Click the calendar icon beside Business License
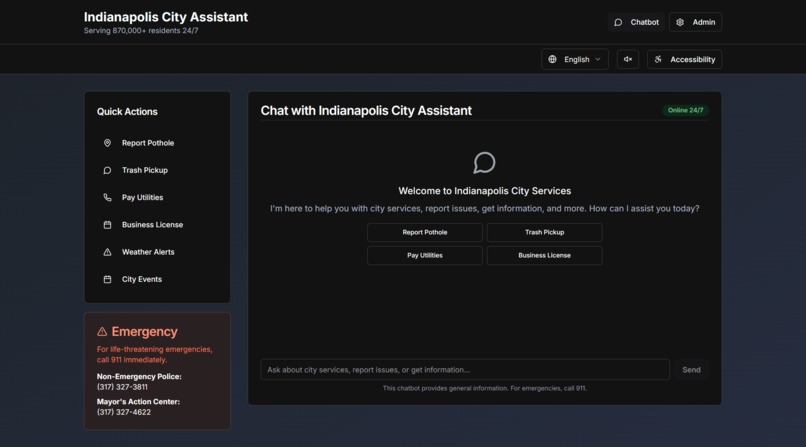 [107, 225]
